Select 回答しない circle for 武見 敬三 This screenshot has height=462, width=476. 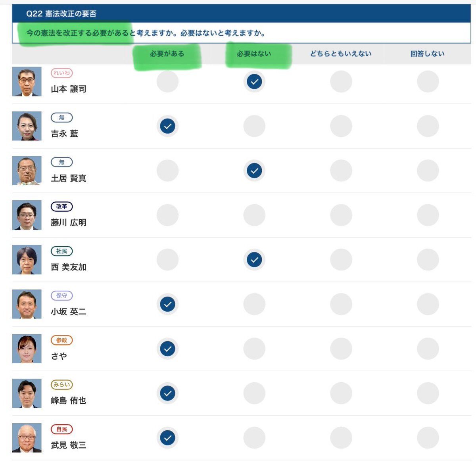pyautogui.click(x=428, y=438)
